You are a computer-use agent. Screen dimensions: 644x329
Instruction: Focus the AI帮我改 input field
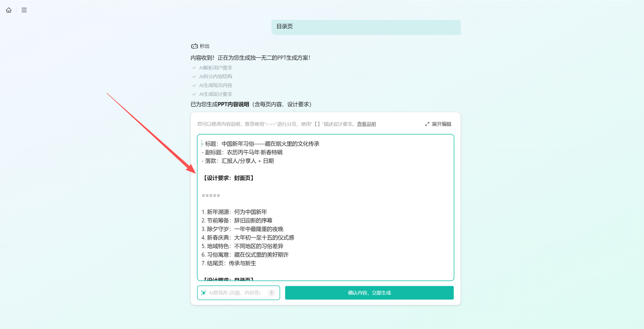click(x=237, y=293)
